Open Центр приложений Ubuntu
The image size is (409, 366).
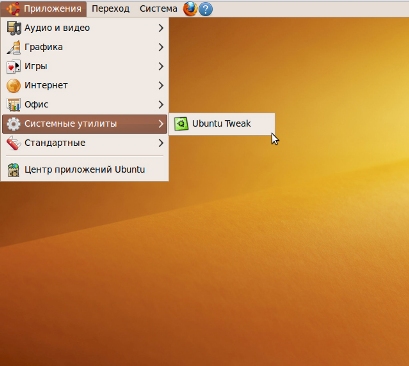85,170
